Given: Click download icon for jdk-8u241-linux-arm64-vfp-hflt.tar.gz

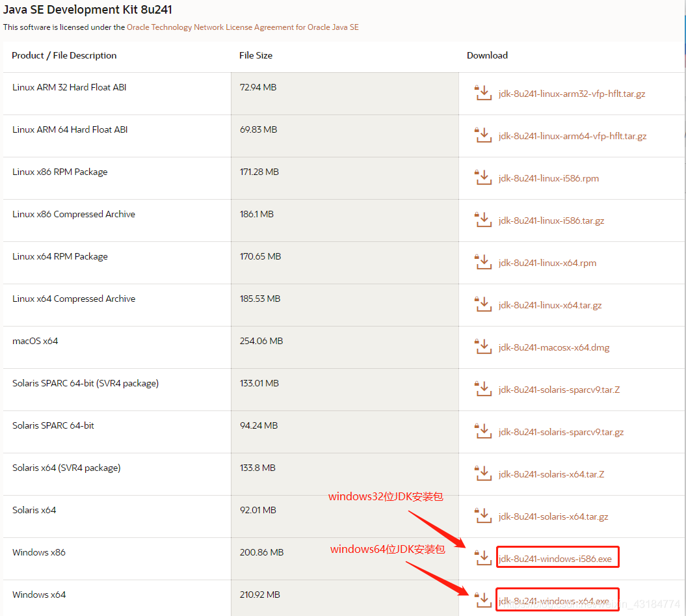Looking at the screenshot, I should click(x=483, y=135).
